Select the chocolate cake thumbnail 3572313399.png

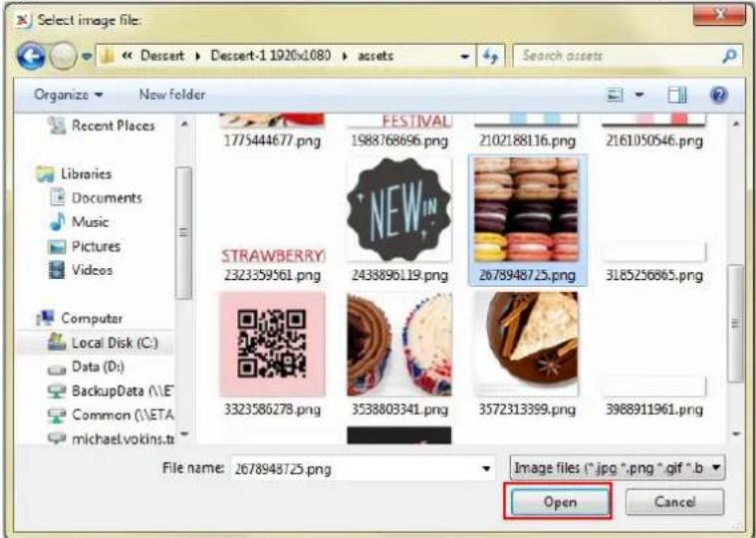click(x=527, y=344)
